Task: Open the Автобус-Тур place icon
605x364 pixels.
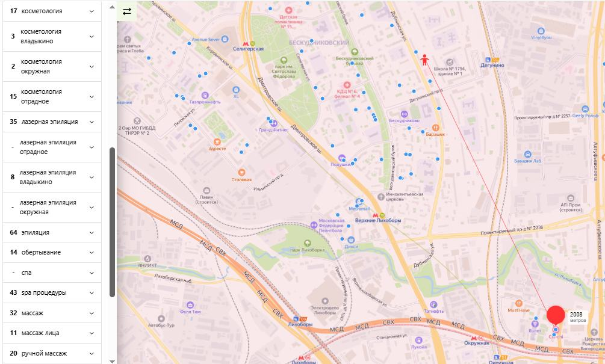Action: 161,319
